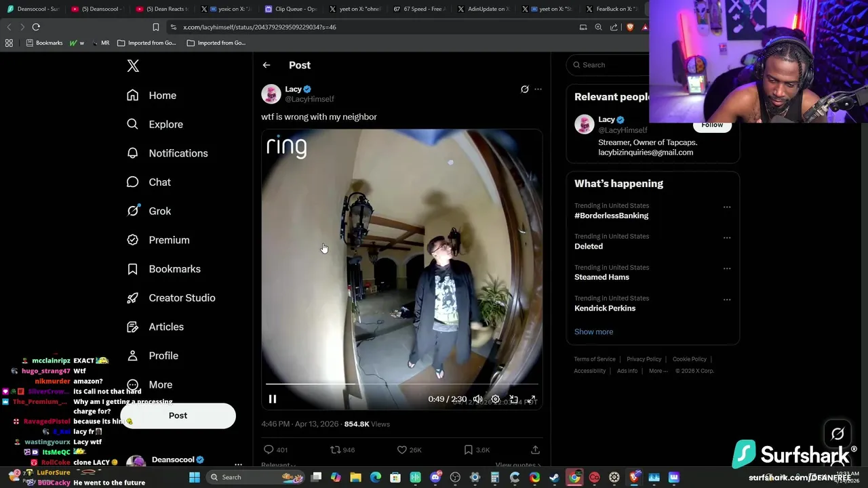Screen dimensions: 868x488
Task: Toggle picture-in-picture on the video
Action: (x=513, y=399)
